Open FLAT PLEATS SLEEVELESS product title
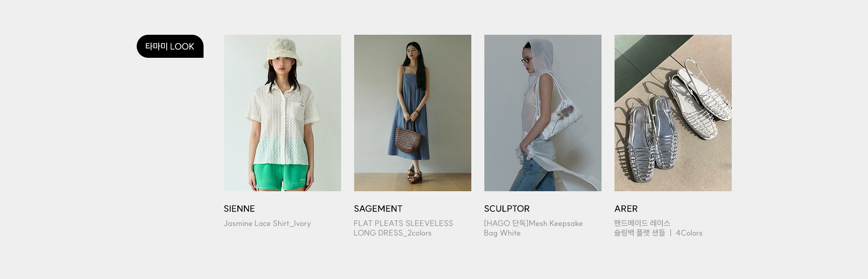The image size is (868, 279). point(403,228)
